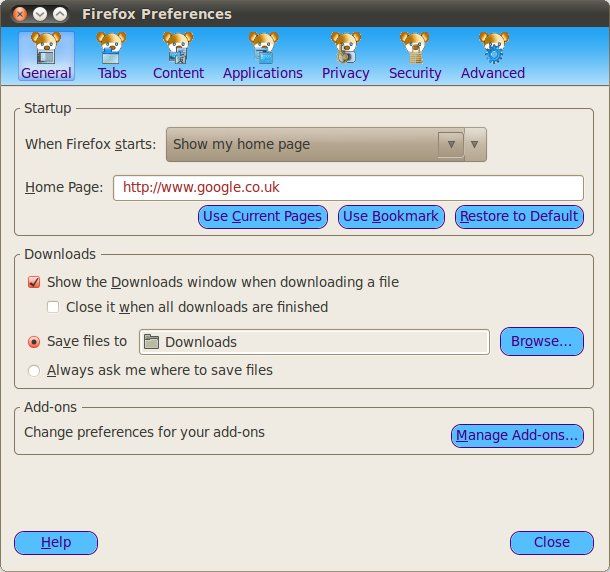Click Restore to Default button
This screenshot has width=610, height=572.
tap(519, 217)
